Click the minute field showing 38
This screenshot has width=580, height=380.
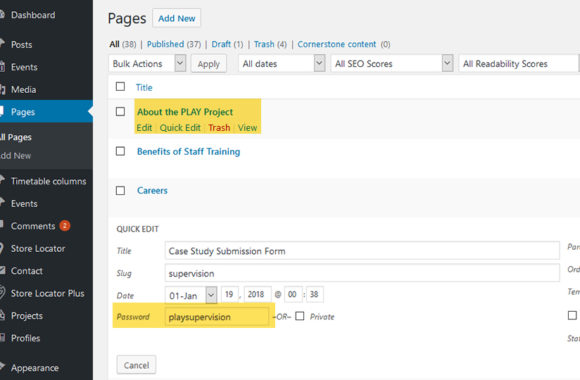(314, 295)
